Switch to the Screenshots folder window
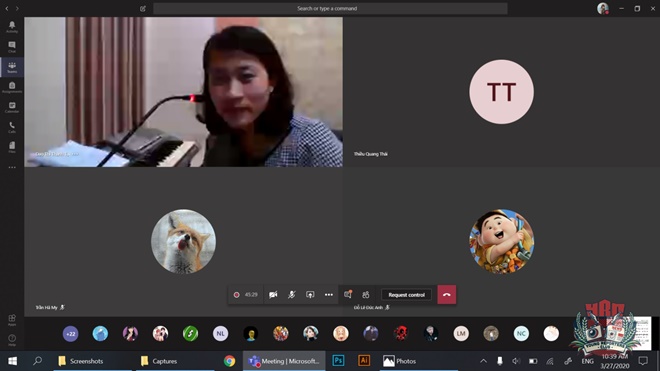The height and width of the screenshot is (371, 660). (x=93, y=361)
